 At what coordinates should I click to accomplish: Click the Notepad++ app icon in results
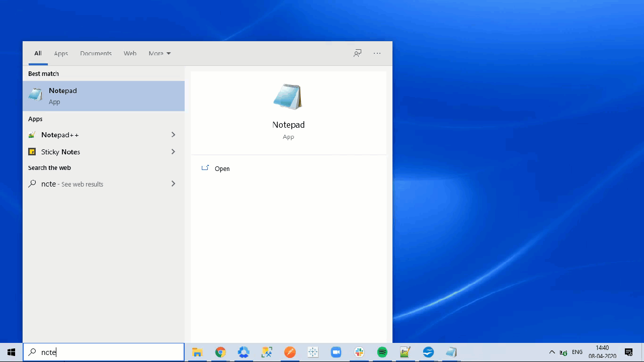pyautogui.click(x=32, y=135)
